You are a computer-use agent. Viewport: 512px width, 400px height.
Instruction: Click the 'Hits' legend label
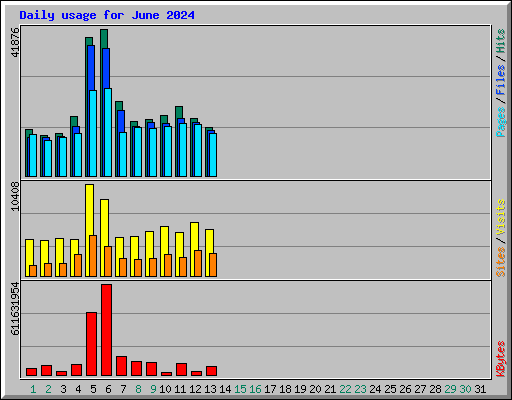501,41
